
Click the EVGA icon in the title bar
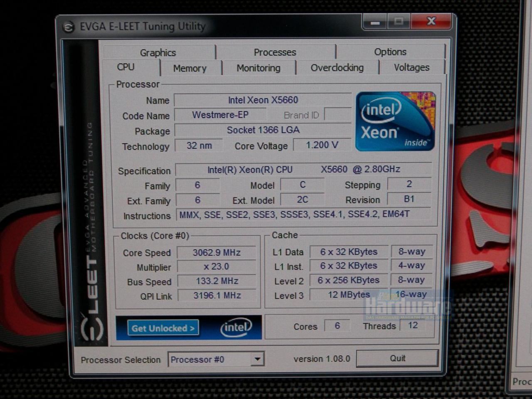[69, 27]
